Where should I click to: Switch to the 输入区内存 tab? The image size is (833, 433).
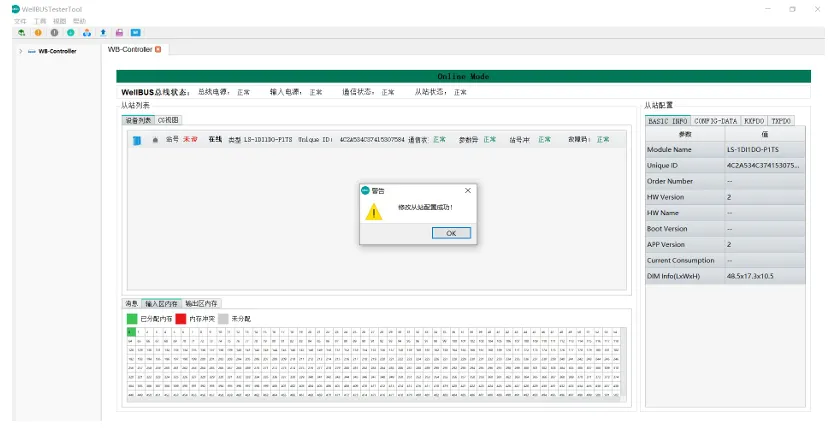(161, 303)
